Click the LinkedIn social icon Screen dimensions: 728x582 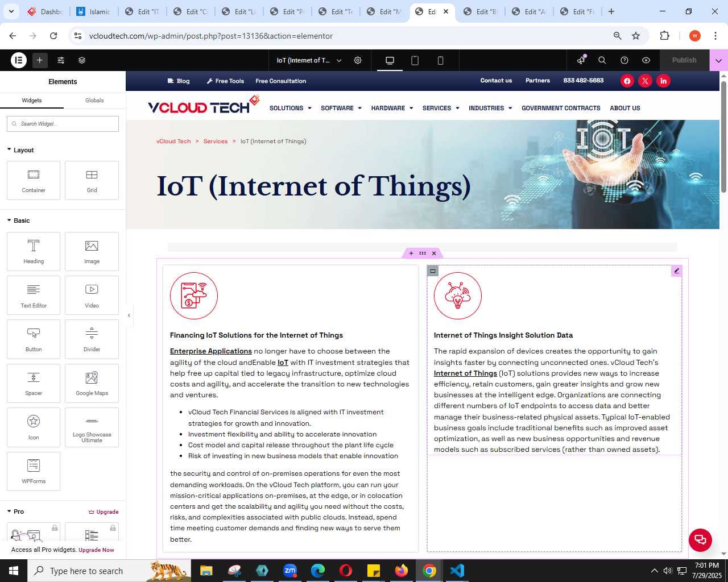point(663,81)
